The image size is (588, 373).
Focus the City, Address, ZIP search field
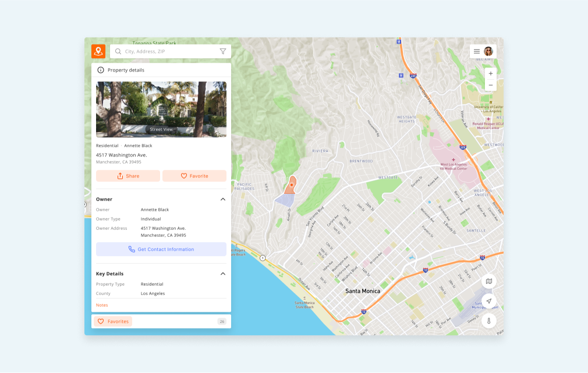171,51
